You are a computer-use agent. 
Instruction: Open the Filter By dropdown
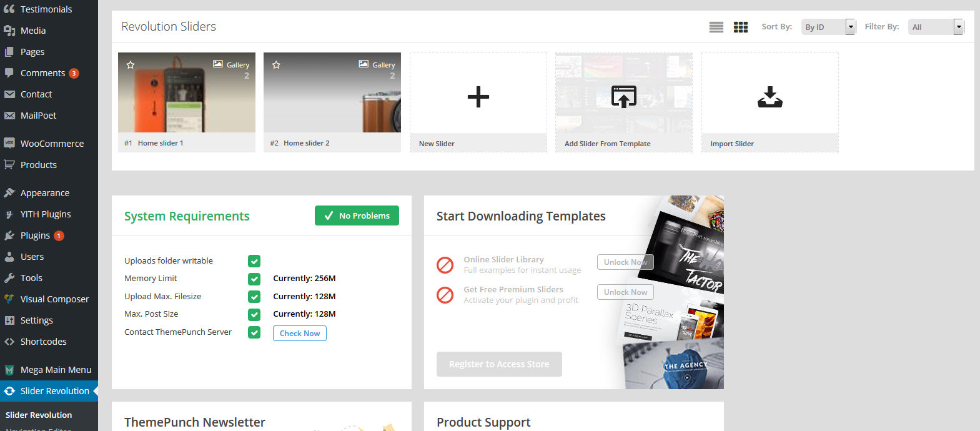[936, 27]
